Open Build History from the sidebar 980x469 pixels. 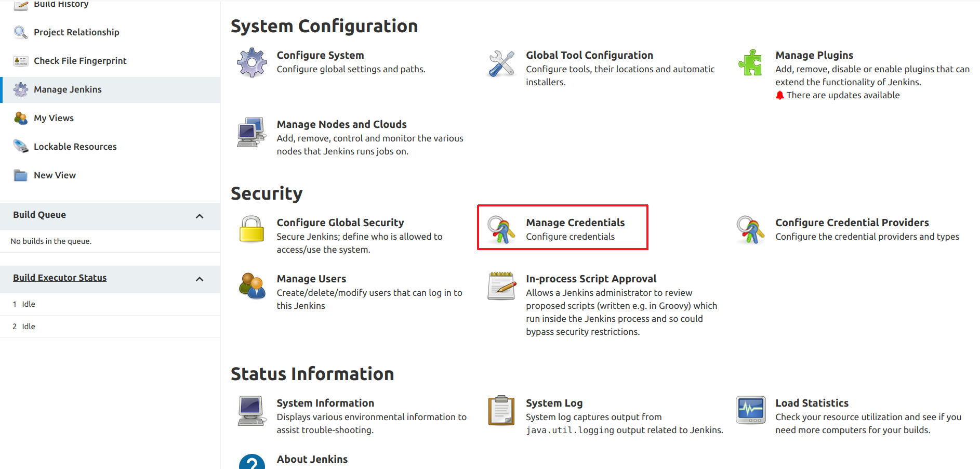point(61,4)
